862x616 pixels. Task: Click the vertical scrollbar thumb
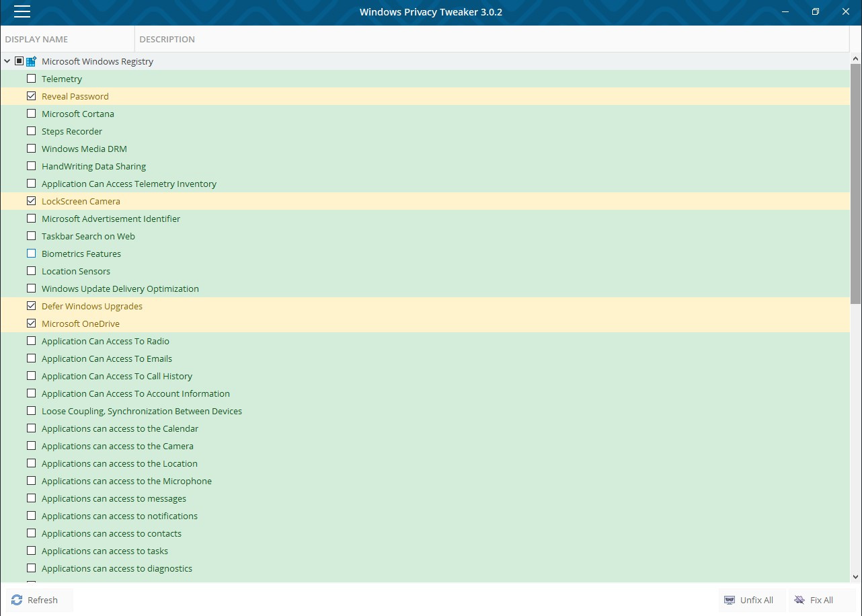(856, 184)
